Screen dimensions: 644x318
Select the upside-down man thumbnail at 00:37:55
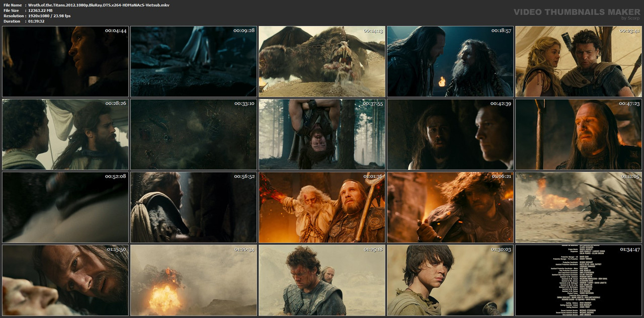[x=322, y=134]
